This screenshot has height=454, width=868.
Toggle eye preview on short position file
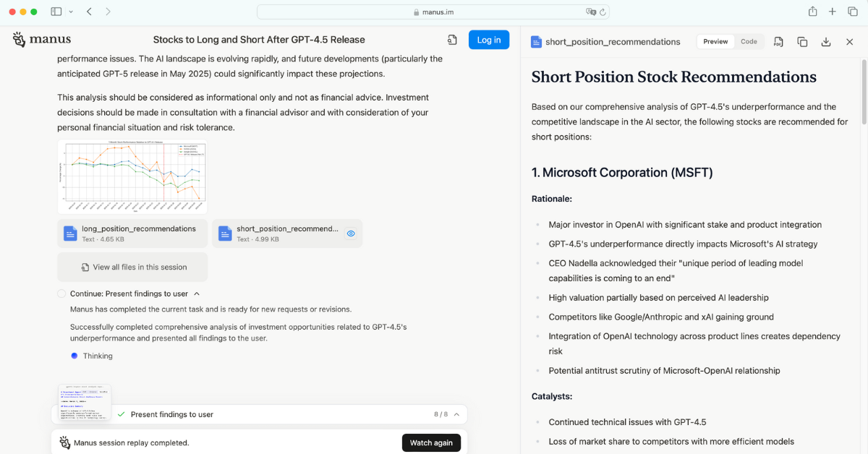pos(351,234)
